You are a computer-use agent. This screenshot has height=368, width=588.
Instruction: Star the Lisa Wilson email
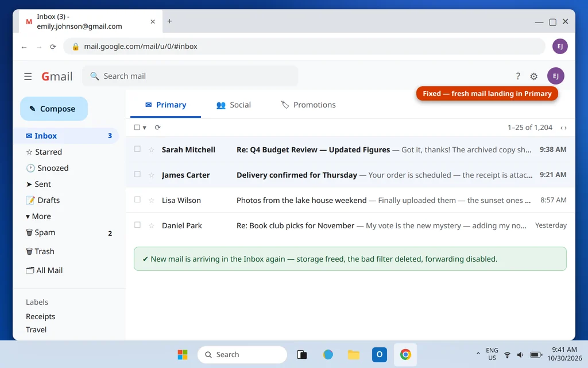[152, 200]
